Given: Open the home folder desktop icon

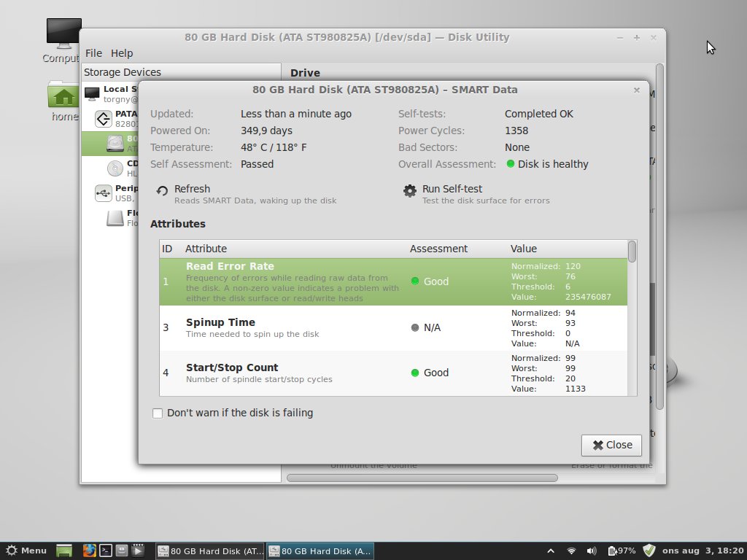Looking at the screenshot, I should tap(63, 95).
